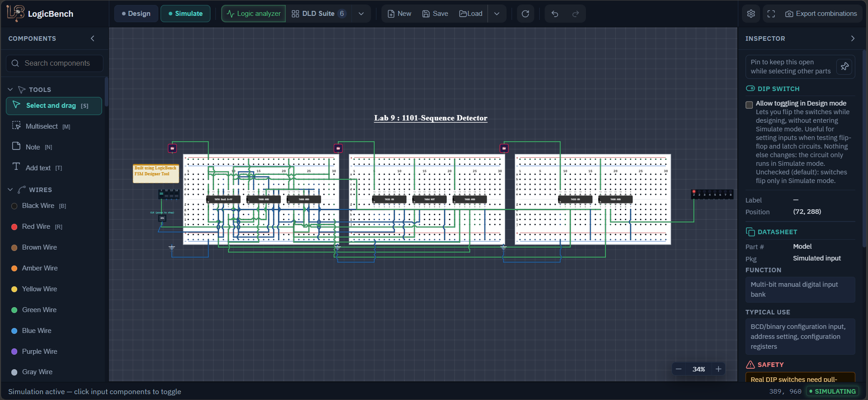
Task: Zoom out using the minus icon
Action: pos(679,369)
